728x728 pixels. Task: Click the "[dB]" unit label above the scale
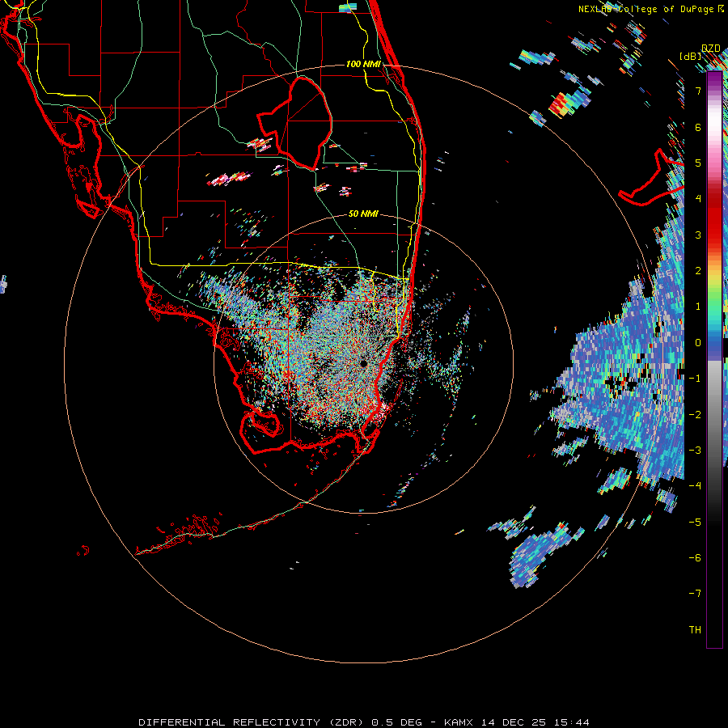click(x=691, y=56)
